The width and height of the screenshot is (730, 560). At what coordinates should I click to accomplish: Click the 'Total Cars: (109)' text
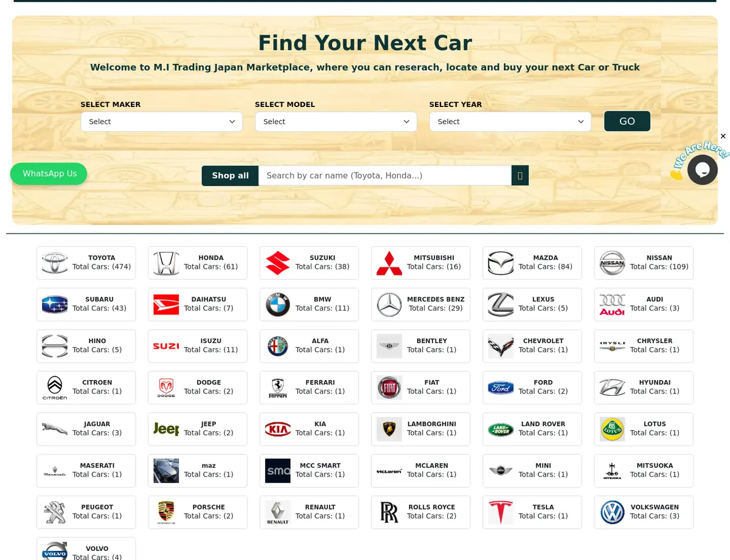(x=659, y=266)
